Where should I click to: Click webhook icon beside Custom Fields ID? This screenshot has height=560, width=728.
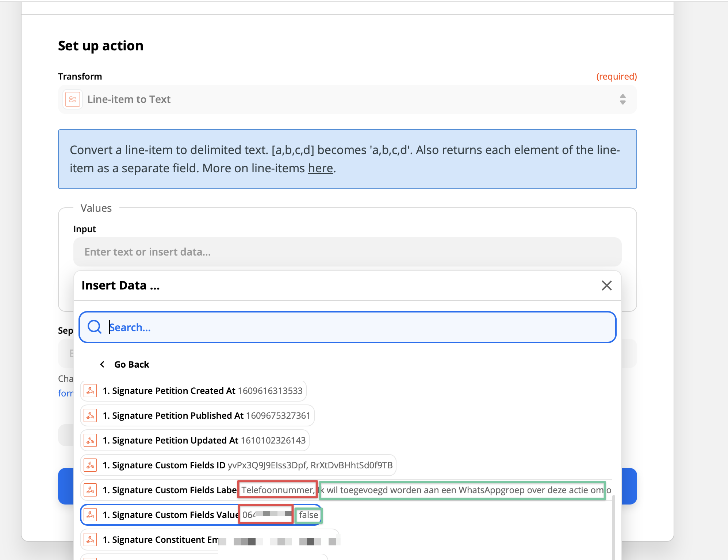coord(90,465)
